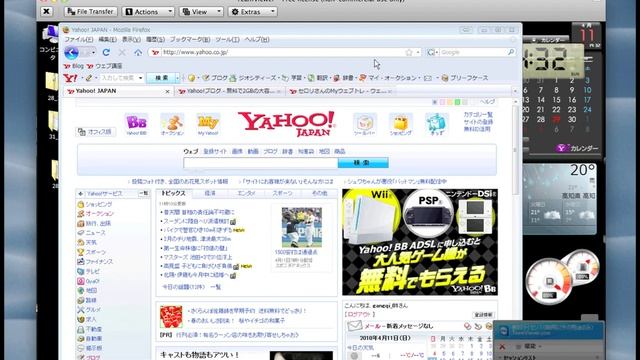Click the Yahoo toolbar search input

[x=119, y=78]
